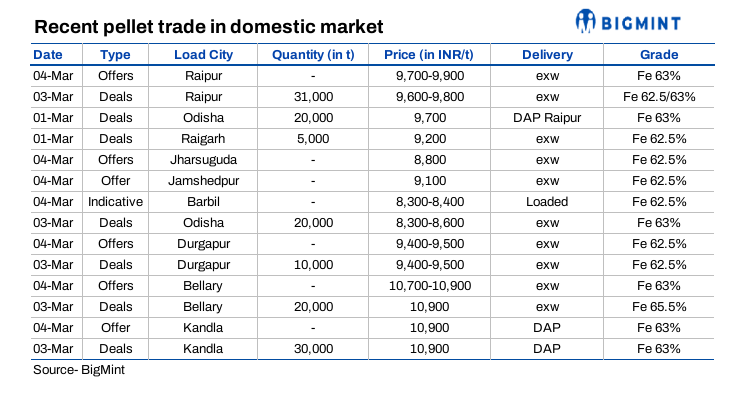This screenshot has width=745, height=394.
Task: Click the 31,000 quantity cell
Action: (313, 97)
